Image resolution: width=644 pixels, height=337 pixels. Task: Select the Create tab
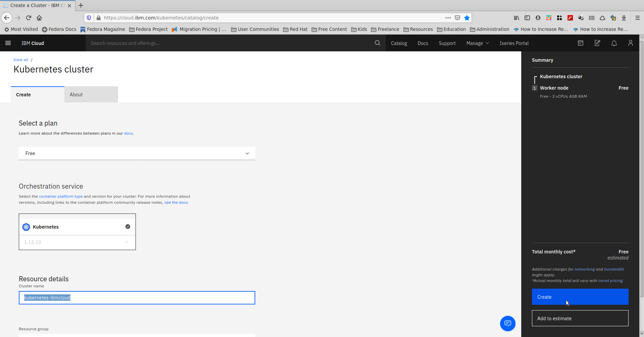click(x=38, y=95)
